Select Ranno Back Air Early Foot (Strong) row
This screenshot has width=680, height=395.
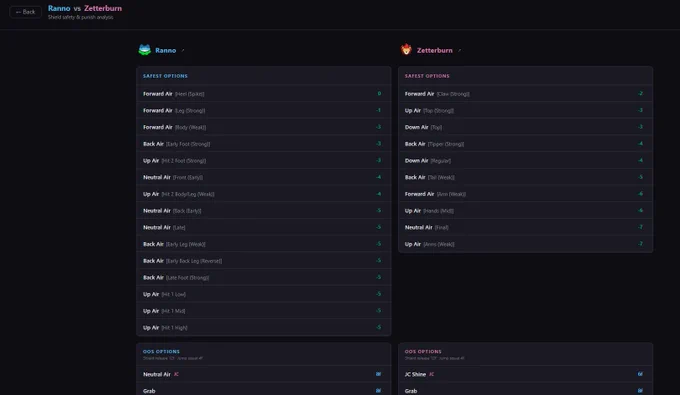click(x=264, y=144)
